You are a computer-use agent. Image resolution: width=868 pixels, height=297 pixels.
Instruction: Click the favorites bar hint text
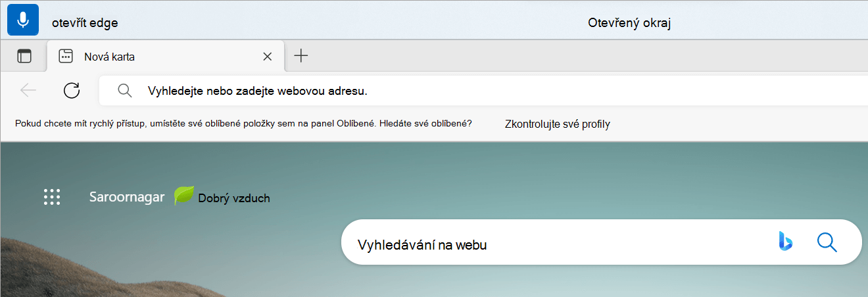243,123
